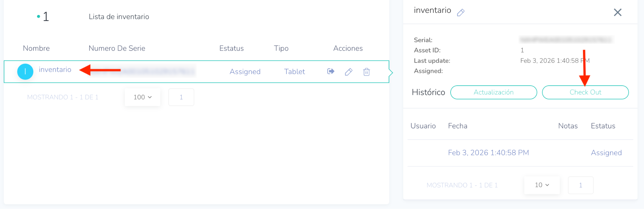
Task: Close the inventario detail panel
Action: click(618, 13)
